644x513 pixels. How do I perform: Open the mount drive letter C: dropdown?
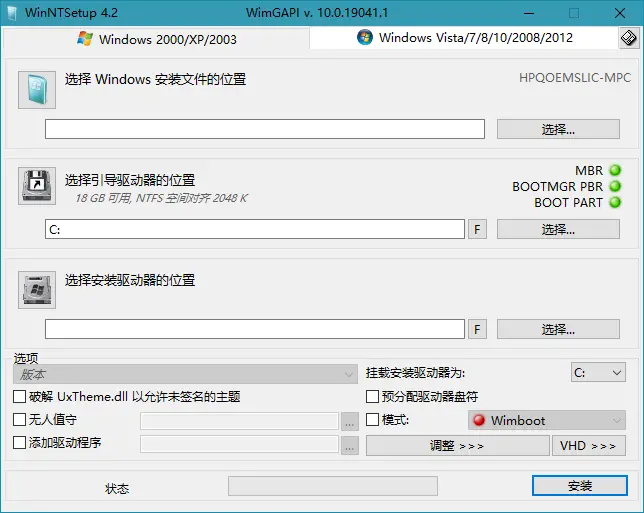click(598, 373)
